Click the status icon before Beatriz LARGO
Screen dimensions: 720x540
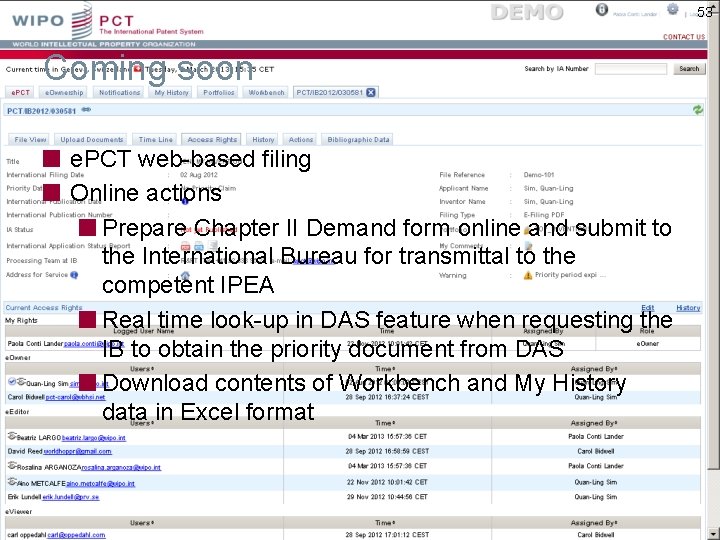click(12, 436)
